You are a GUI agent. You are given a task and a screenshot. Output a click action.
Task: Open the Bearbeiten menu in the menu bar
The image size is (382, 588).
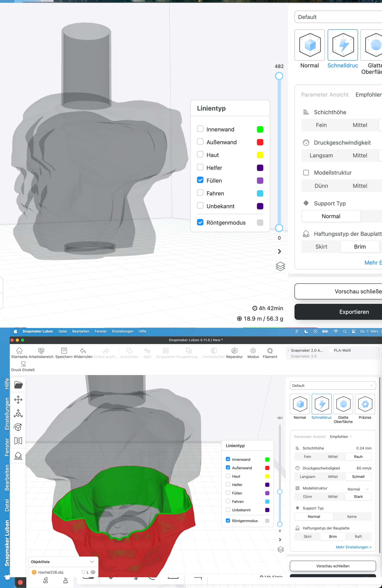(x=81, y=331)
